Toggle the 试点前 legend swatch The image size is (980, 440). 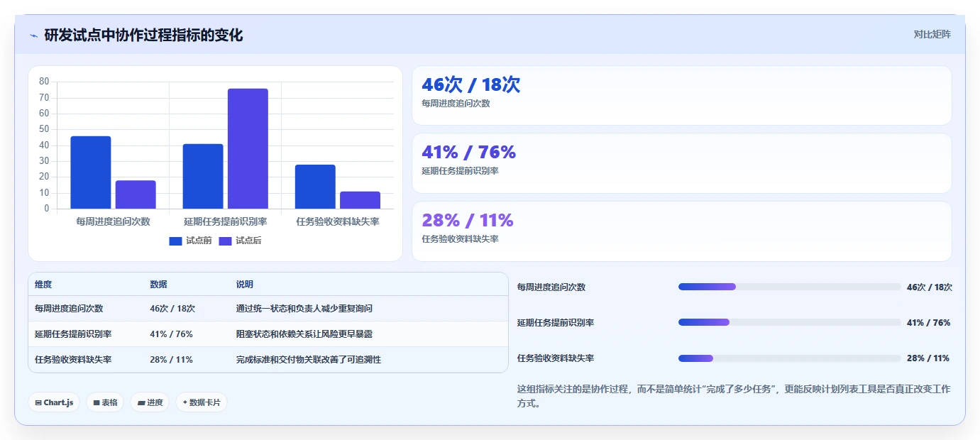pos(176,241)
